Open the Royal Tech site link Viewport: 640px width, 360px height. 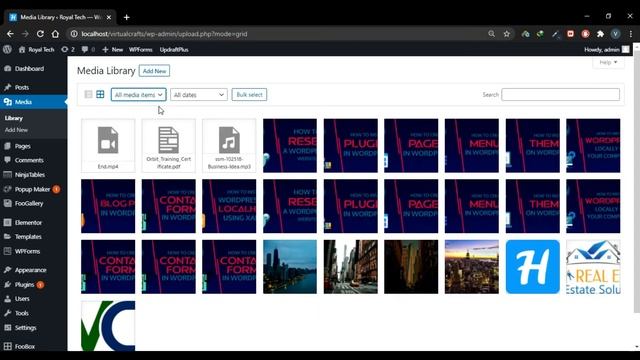tap(36, 49)
